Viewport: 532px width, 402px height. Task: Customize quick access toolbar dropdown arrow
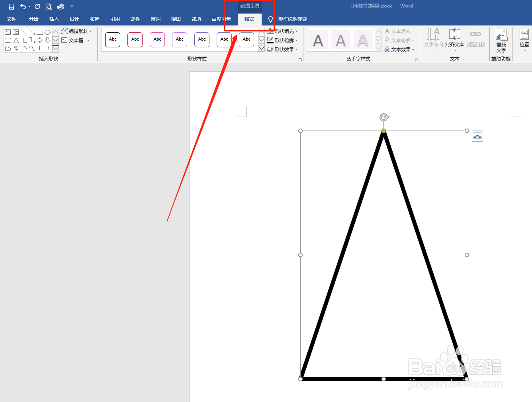coord(72,6)
